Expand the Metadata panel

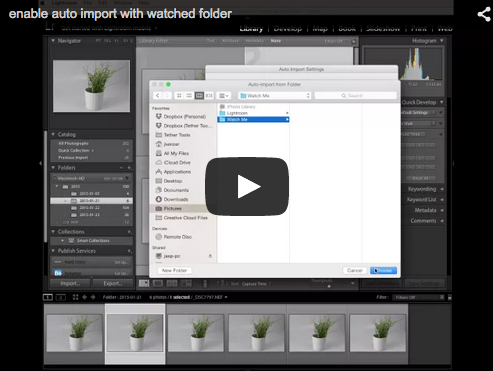442,210
